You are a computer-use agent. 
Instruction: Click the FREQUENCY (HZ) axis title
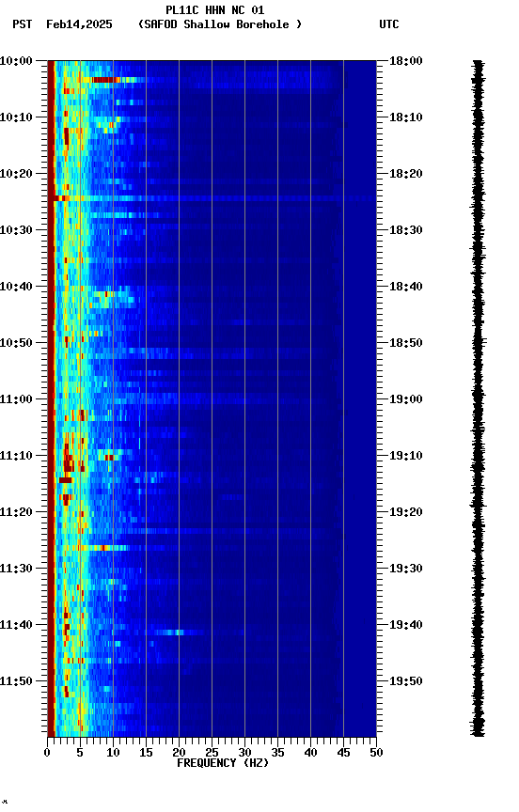click(223, 764)
